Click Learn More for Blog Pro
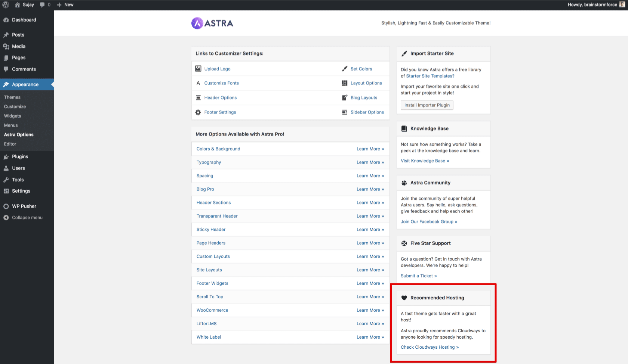 click(370, 189)
